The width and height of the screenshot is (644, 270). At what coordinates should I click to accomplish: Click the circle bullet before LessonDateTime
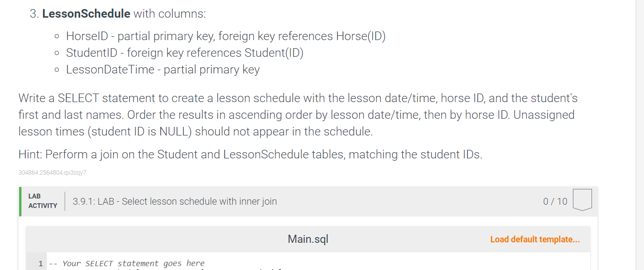tap(57, 70)
